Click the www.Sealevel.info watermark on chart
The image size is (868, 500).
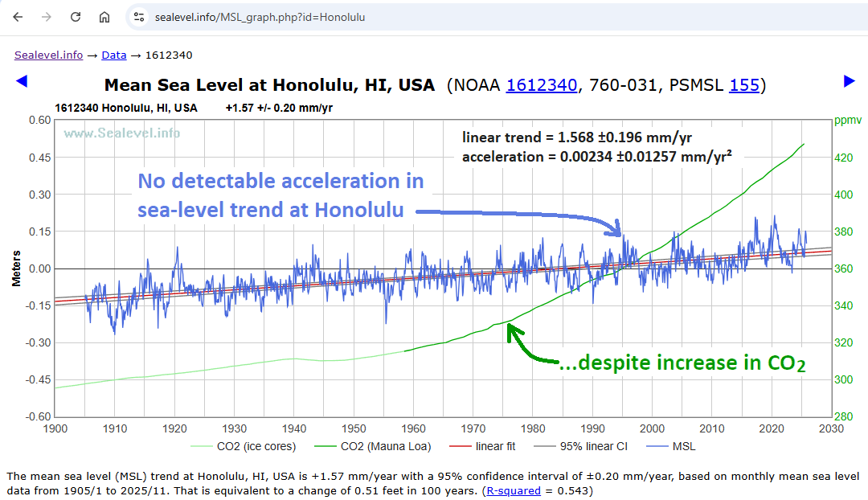tap(122, 133)
